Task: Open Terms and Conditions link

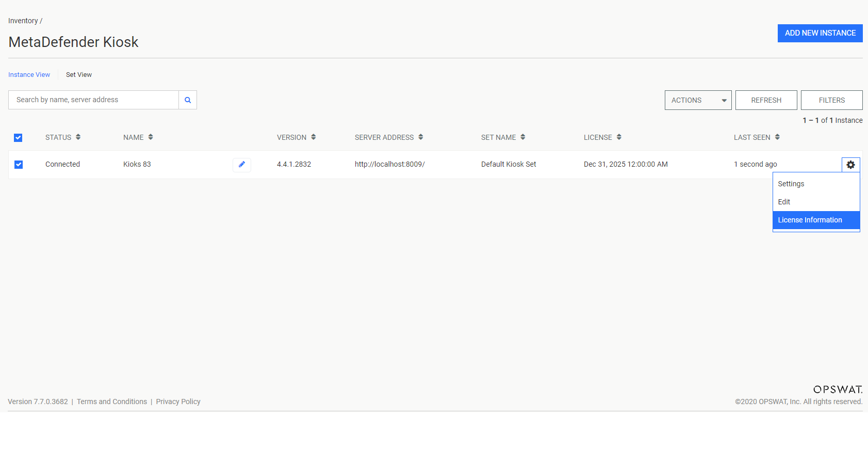Action: click(112, 402)
